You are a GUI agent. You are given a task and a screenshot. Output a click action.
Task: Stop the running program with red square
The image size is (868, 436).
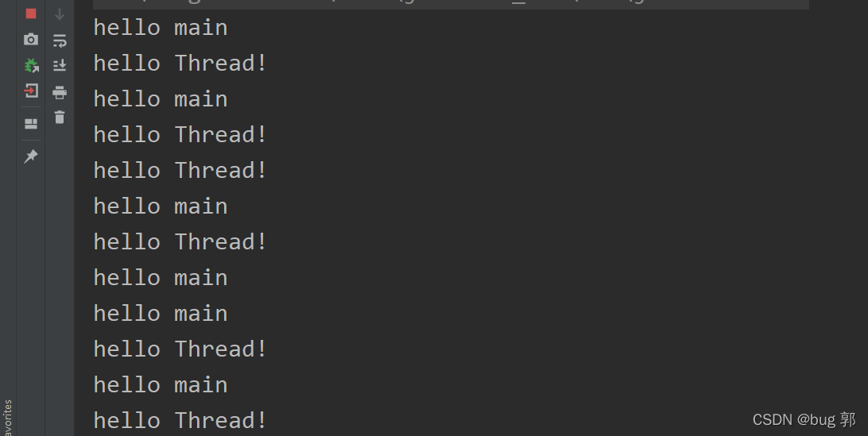(31, 14)
